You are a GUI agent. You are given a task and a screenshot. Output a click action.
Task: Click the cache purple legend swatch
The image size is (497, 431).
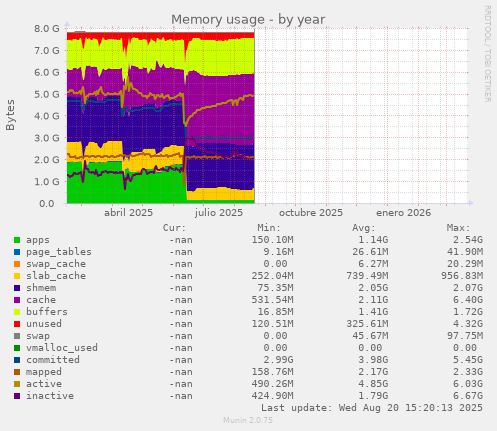click(17, 300)
